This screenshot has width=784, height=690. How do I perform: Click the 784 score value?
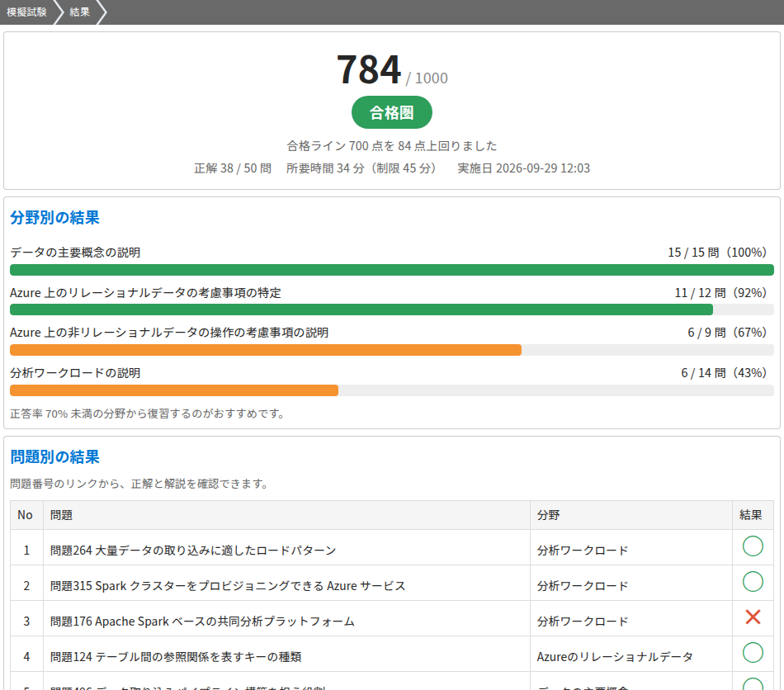369,69
